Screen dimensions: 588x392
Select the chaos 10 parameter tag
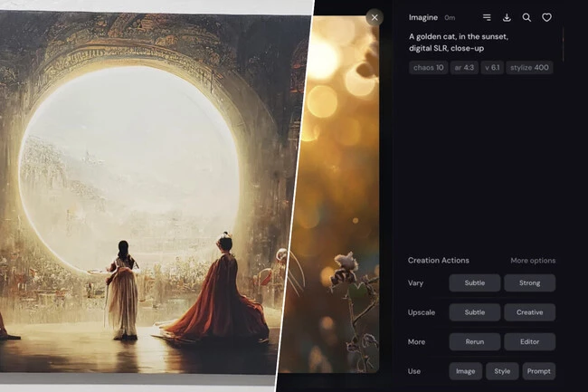(428, 68)
